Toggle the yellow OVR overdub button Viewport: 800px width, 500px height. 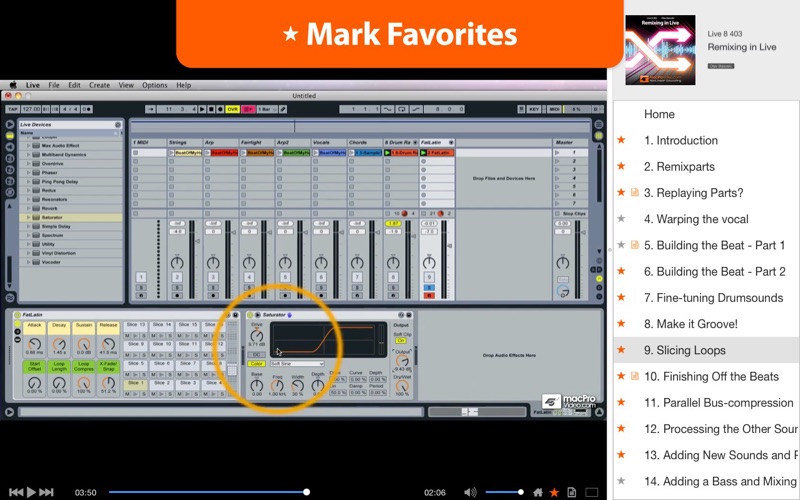[233, 109]
